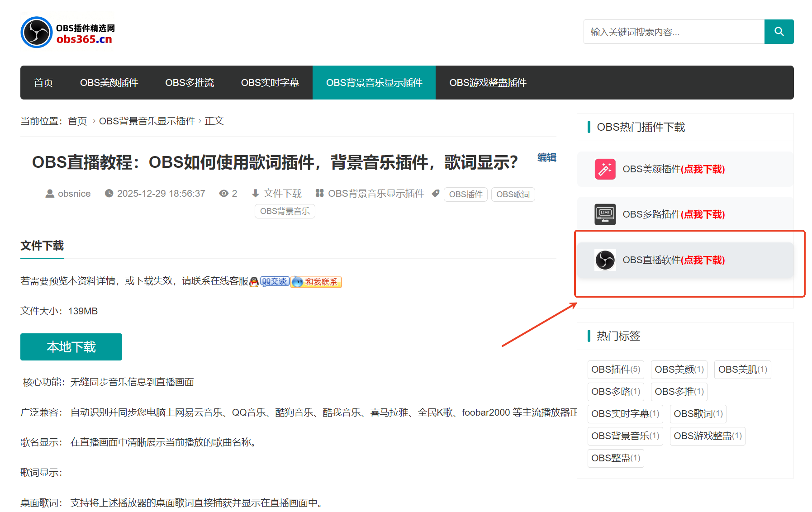Click the download arrow icon near 文件下载
Image resolution: width=812 pixels, height=512 pixels.
click(x=255, y=193)
